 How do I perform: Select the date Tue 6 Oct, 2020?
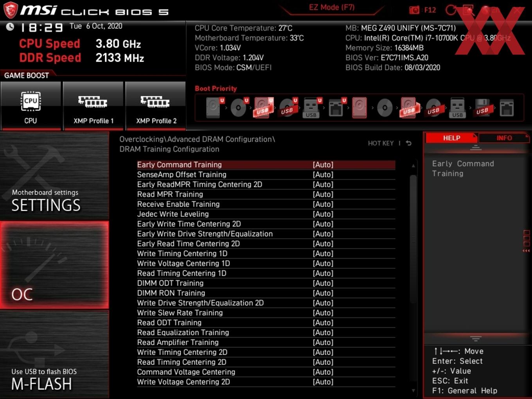pyautogui.click(x=96, y=26)
